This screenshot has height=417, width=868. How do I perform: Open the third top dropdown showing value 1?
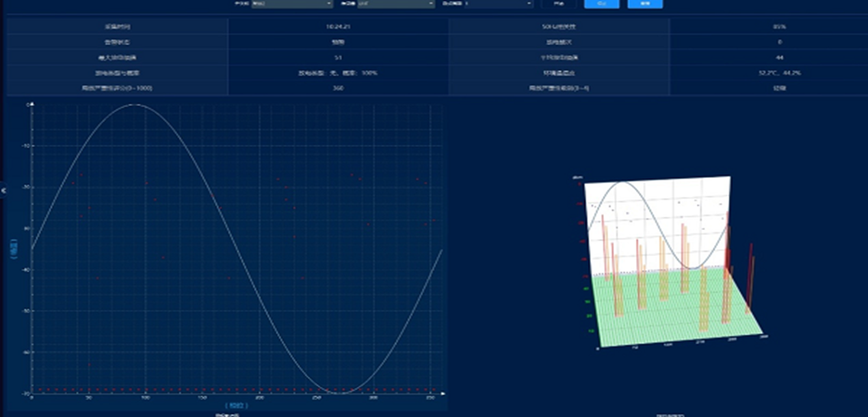pos(496,4)
